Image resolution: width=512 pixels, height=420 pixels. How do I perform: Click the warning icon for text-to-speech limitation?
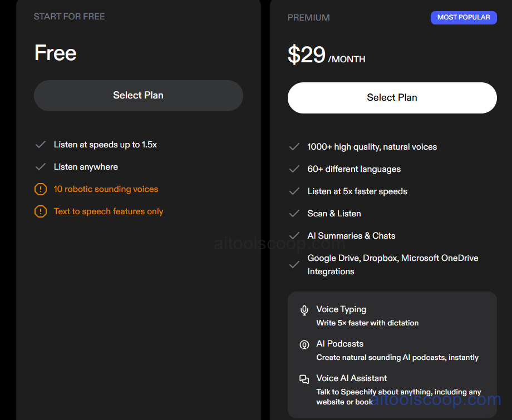click(41, 211)
